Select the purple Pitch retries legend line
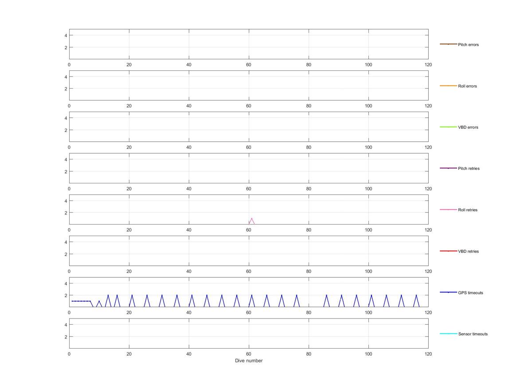Image resolution: width=532 pixels, height=392 pixels. pyautogui.click(x=448, y=168)
